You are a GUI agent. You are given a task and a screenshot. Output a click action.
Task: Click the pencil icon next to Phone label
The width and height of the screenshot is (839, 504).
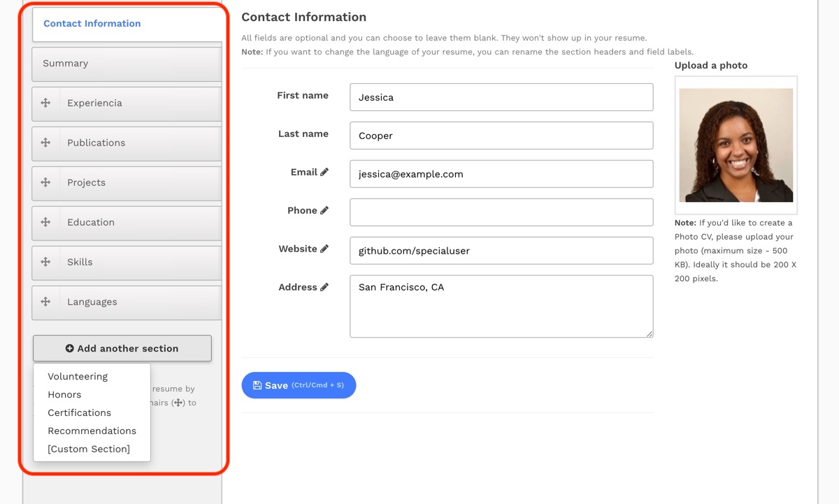tap(324, 210)
